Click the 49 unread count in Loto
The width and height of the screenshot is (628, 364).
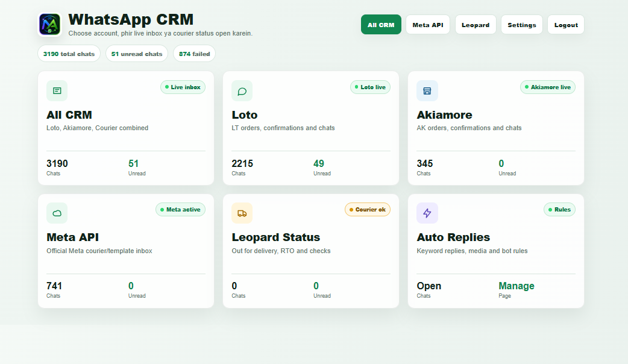[318, 163]
